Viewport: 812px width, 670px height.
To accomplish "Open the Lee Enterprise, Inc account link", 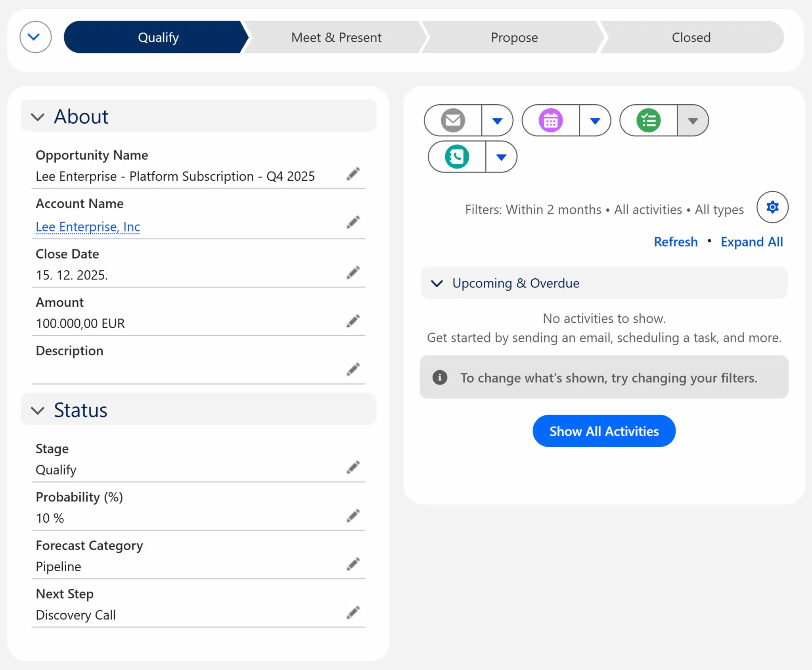I will [87, 227].
